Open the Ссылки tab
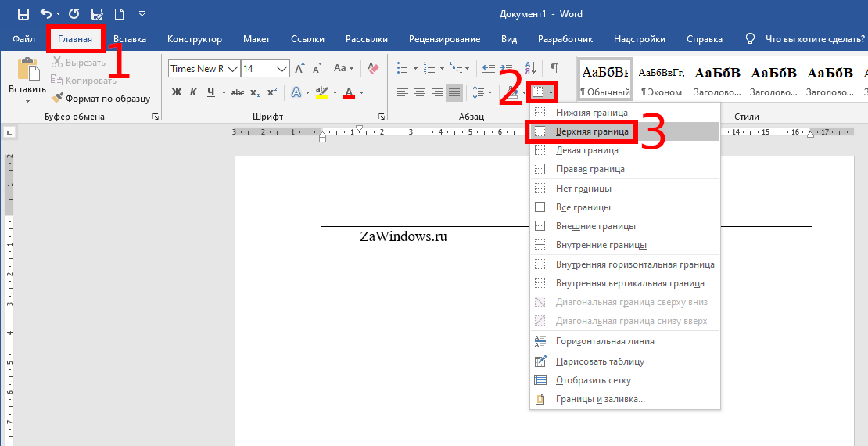Viewport: 868px width, 446px height. [308, 39]
